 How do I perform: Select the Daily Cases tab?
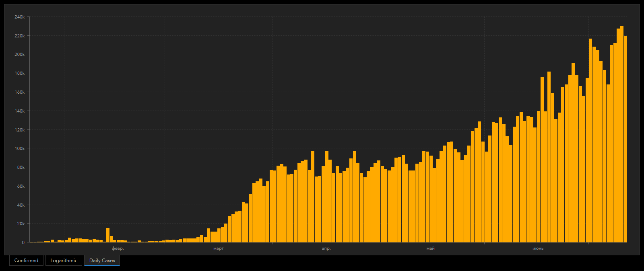102,261
